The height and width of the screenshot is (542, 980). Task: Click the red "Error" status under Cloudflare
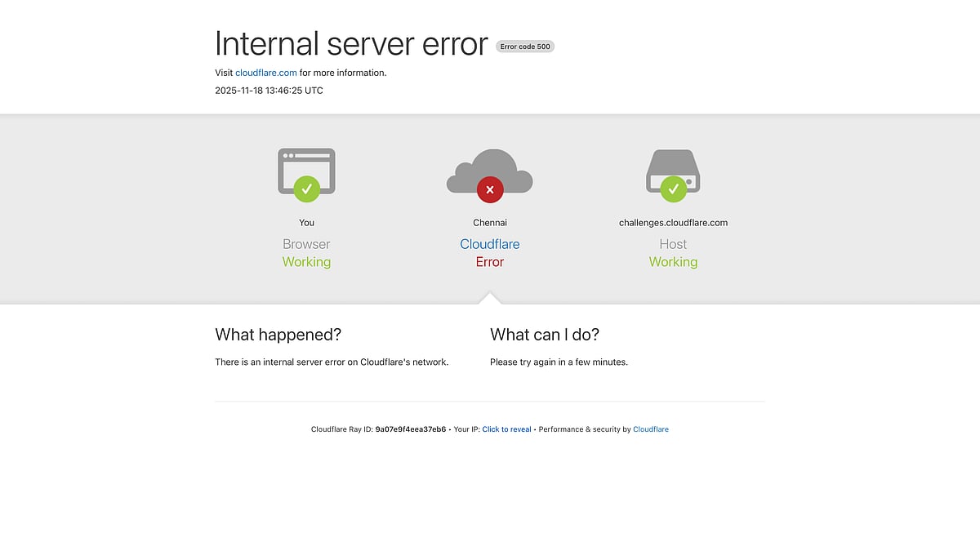click(x=489, y=262)
